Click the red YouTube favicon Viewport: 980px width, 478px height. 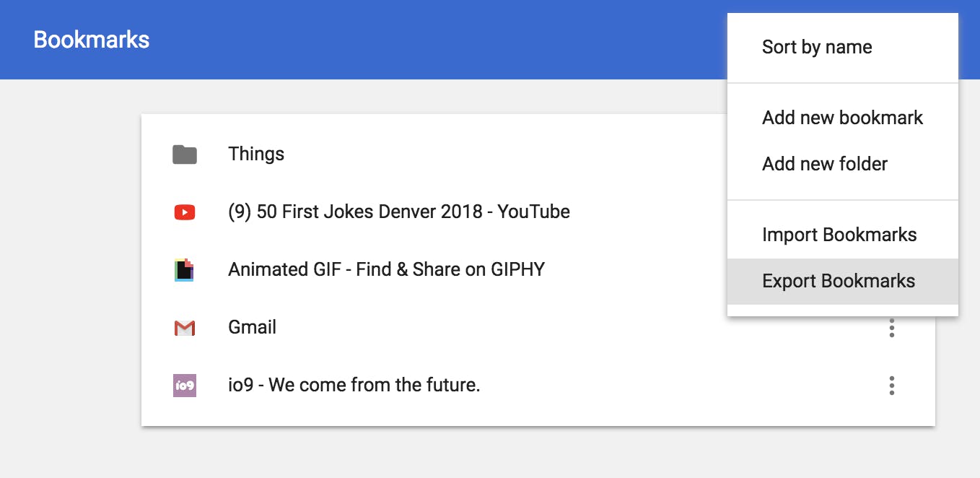[x=185, y=212]
